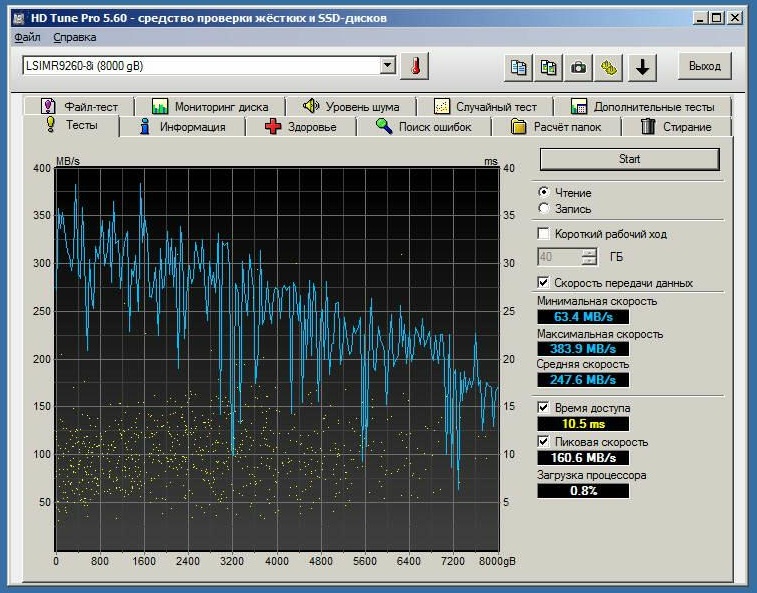Open the Здоровье tab with red cross

tap(300, 127)
